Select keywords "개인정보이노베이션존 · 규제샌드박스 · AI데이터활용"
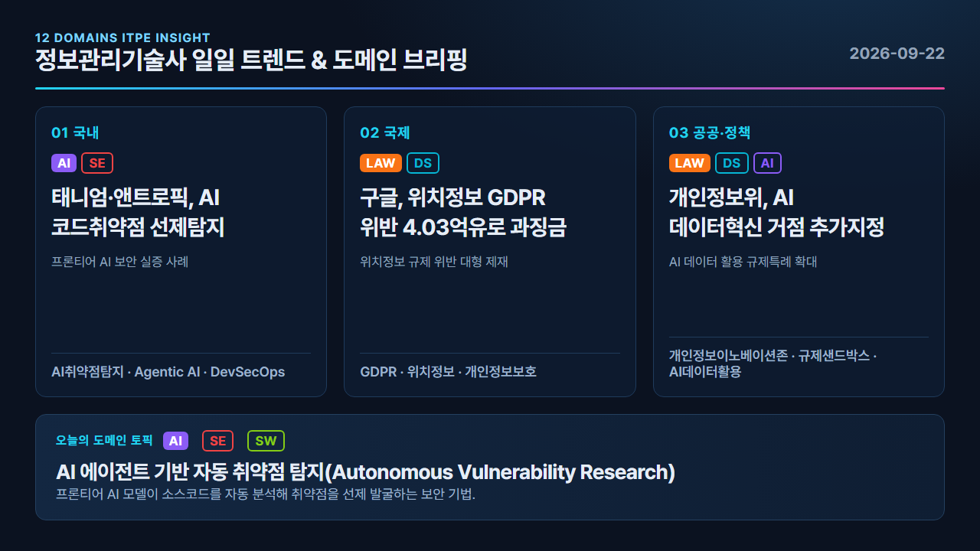Screen dimensions: 980x551 (773, 364)
